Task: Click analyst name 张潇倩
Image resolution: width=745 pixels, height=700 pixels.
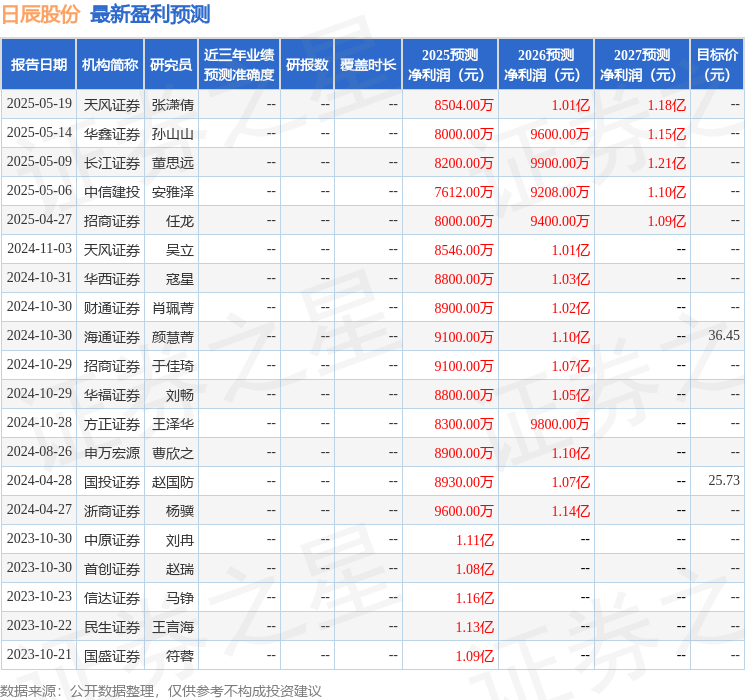Action: click(172, 104)
